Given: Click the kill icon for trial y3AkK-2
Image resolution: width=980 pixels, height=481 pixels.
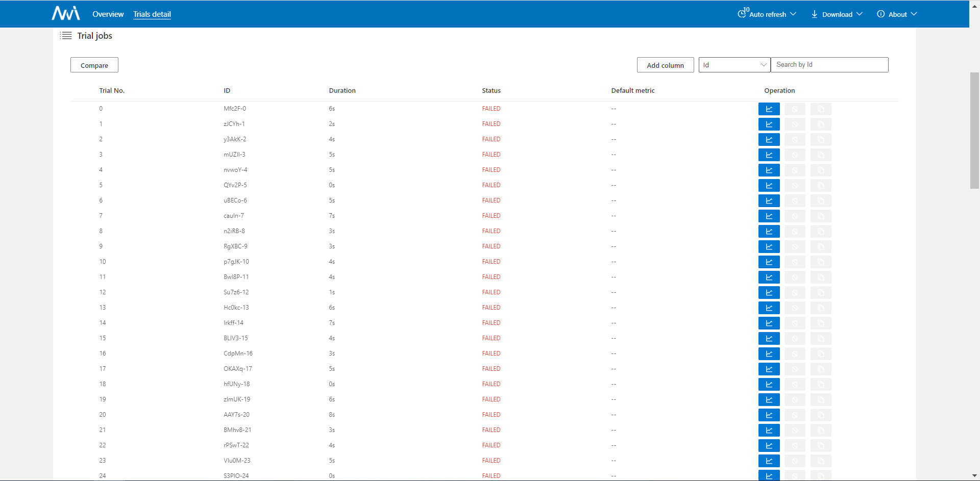Looking at the screenshot, I should point(795,139).
